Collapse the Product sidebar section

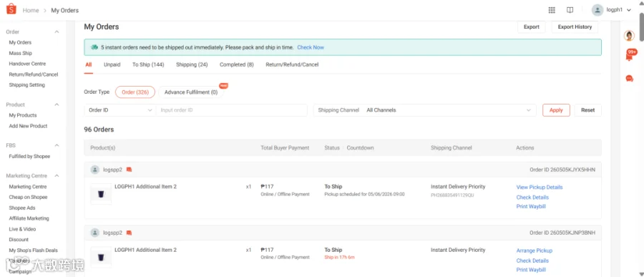pos(57,105)
